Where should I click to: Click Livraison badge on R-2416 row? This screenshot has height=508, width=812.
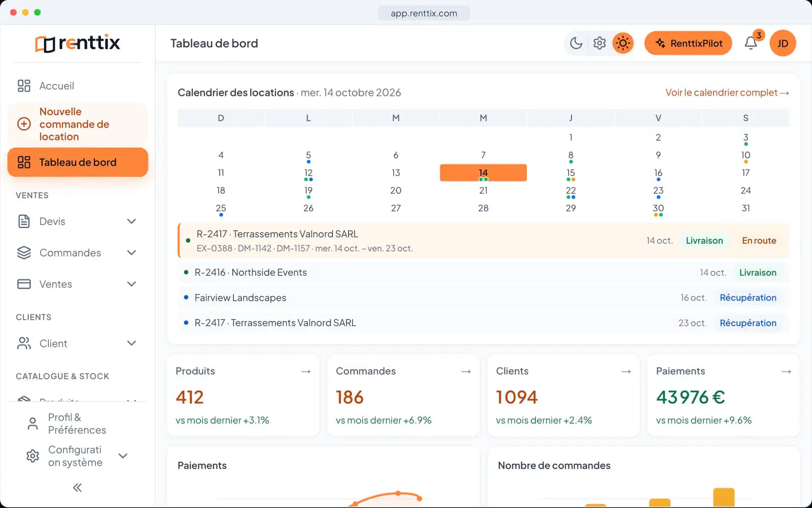pos(758,273)
